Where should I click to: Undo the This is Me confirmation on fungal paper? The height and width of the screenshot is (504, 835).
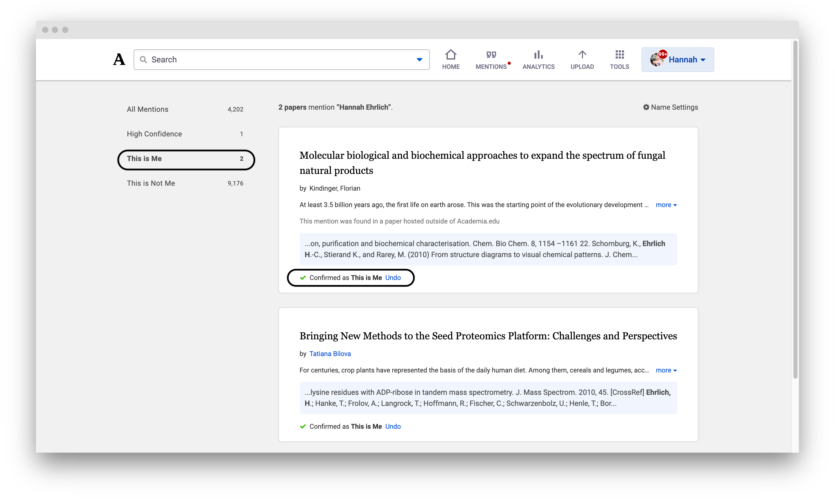pyautogui.click(x=393, y=277)
